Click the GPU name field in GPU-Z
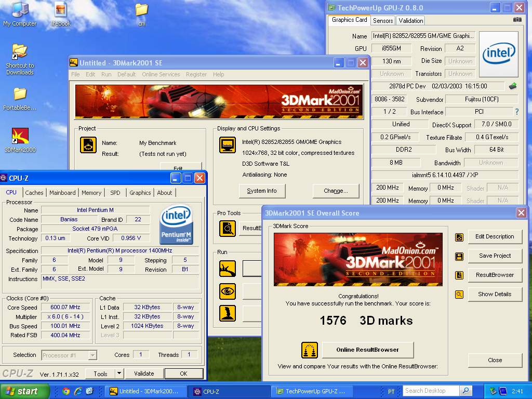 (x=423, y=36)
